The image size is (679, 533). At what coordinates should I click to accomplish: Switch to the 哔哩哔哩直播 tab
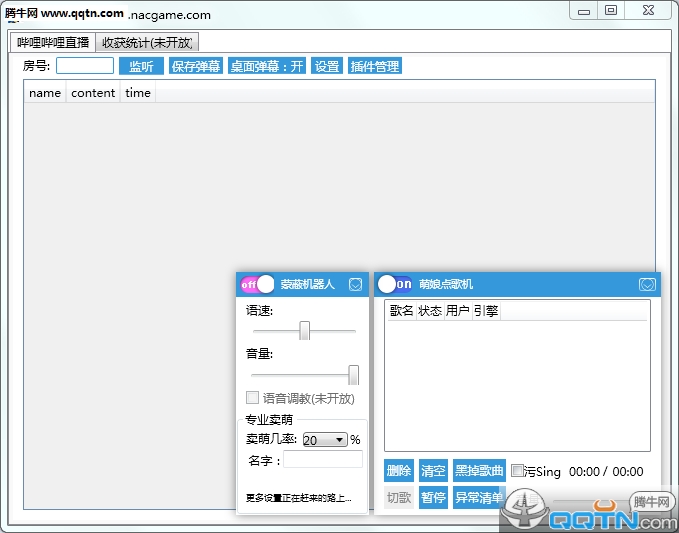(x=53, y=42)
